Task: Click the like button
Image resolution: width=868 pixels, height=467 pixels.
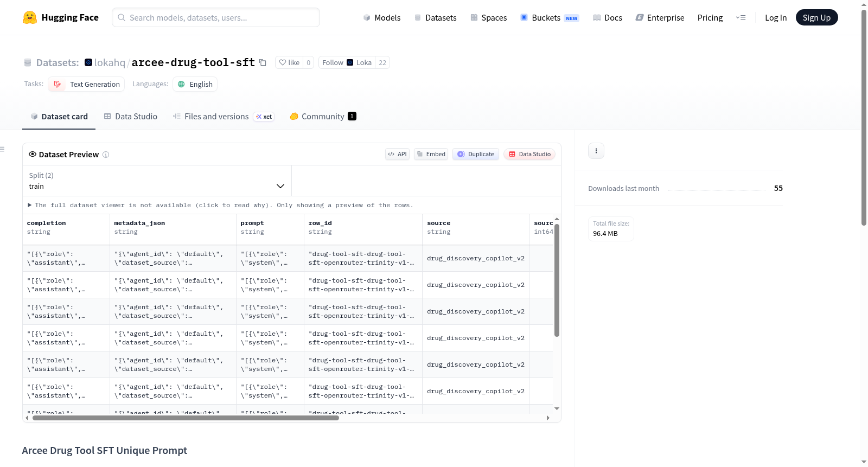Action: tap(289, 62)
